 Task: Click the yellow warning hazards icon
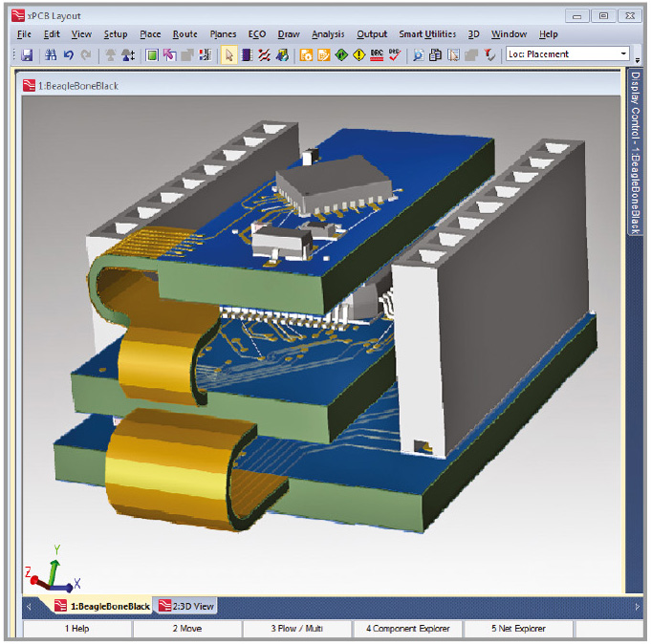359,55
